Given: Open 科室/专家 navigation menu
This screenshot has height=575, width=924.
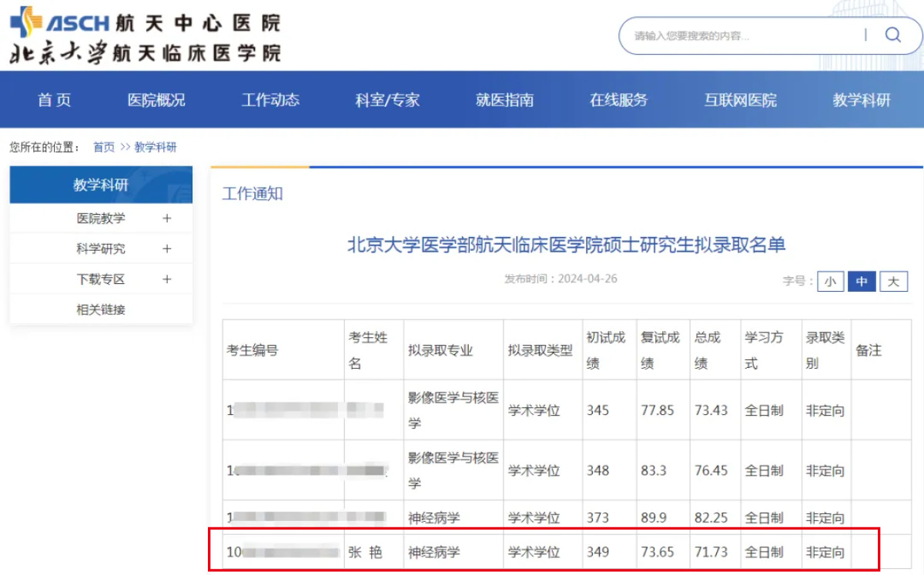Looking at the screenshot, I should pyautogui.click(x=387, y=100).
